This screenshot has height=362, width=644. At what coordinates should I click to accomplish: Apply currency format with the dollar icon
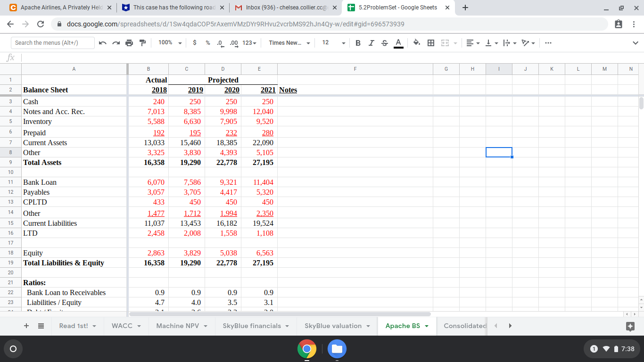tap(195, 42)
